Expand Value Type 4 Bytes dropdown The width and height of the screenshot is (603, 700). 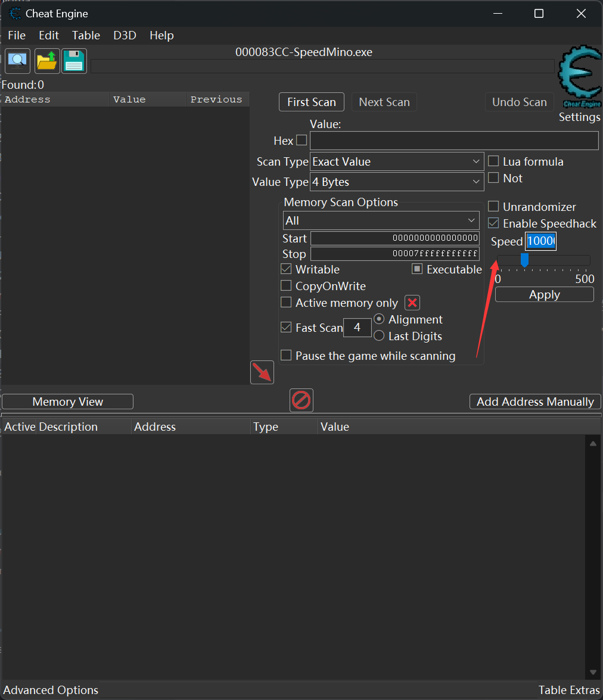(x=397, y=182)
